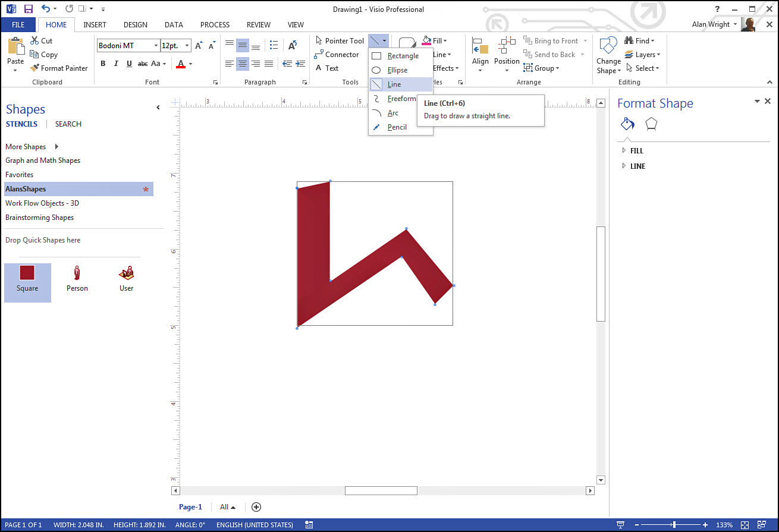Viewport: 779px width, 532px height.
Task: Click the insert page plus icon
Action: click(256, 507)
